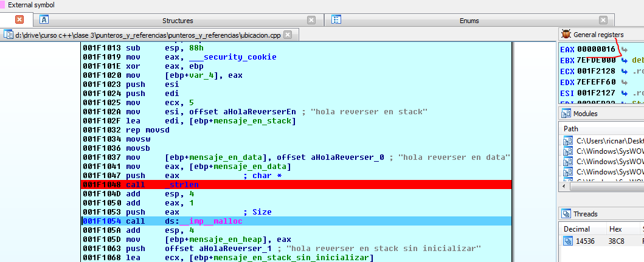Follow the jump arrow beside ESI register
Image resolution: width=644 pixels, height=262 pixels.
[625, 93]
